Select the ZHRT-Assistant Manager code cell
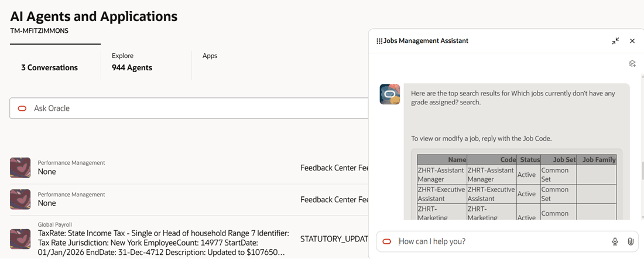Screen dimensions: 644x259 492,175
